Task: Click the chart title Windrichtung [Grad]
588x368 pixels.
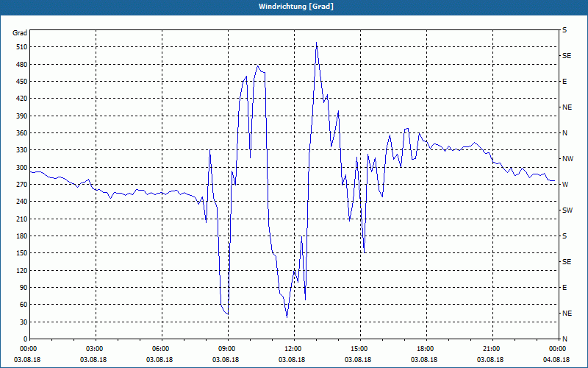Action: click(296, 7)
